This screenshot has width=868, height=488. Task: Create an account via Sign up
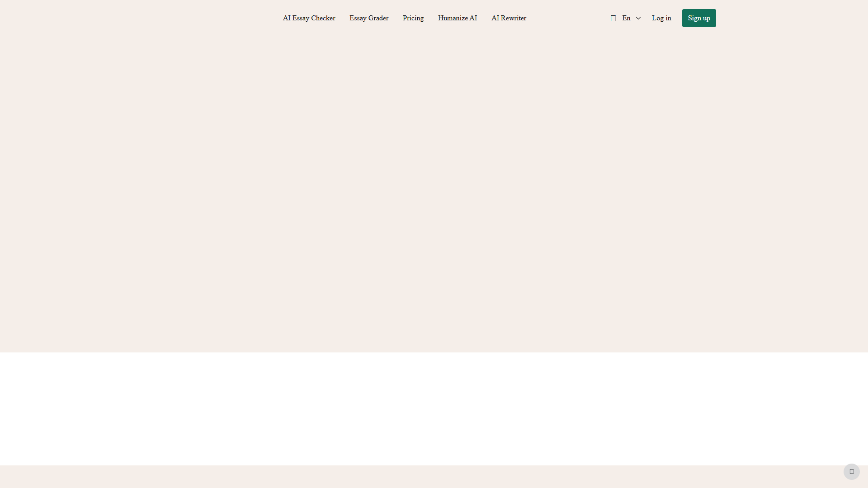tap(698, 18)
